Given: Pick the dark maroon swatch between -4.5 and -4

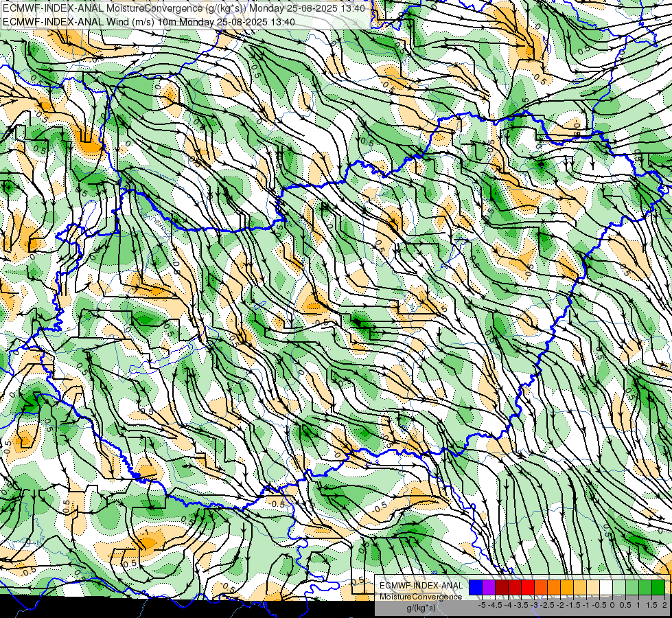Looking at the screenshot, I should click(x=502, y=587).
